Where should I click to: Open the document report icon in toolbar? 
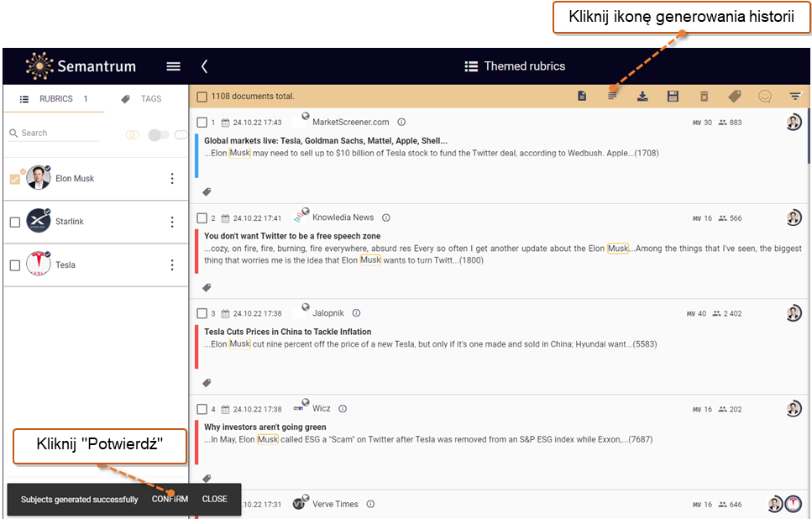[x=582, y=96]
